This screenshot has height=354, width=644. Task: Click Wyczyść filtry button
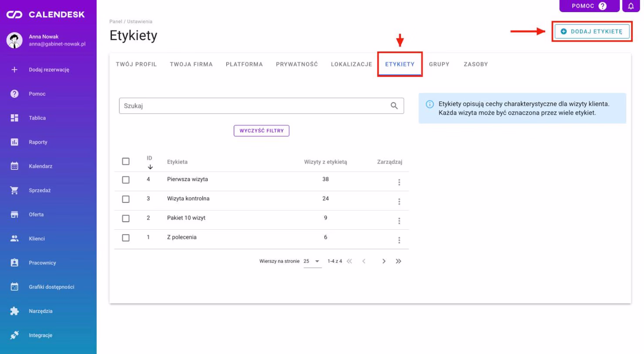coord(261,131)
